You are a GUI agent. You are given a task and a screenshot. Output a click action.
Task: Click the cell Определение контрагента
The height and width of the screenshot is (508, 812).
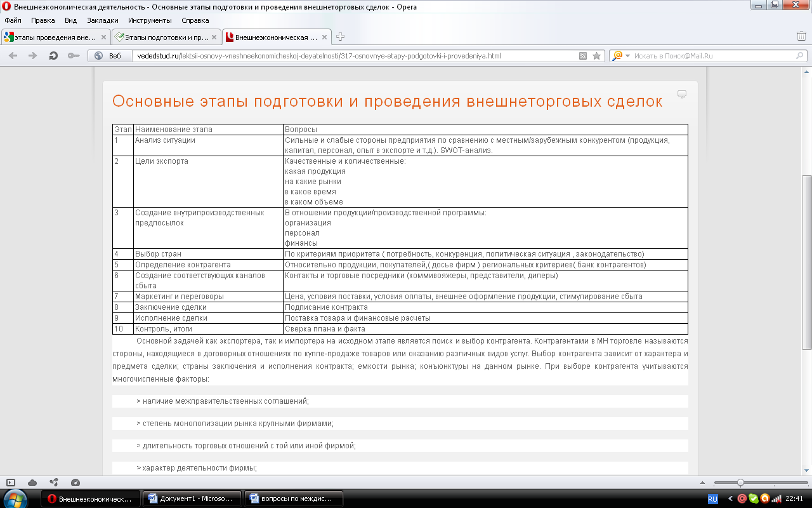(208, 265)
